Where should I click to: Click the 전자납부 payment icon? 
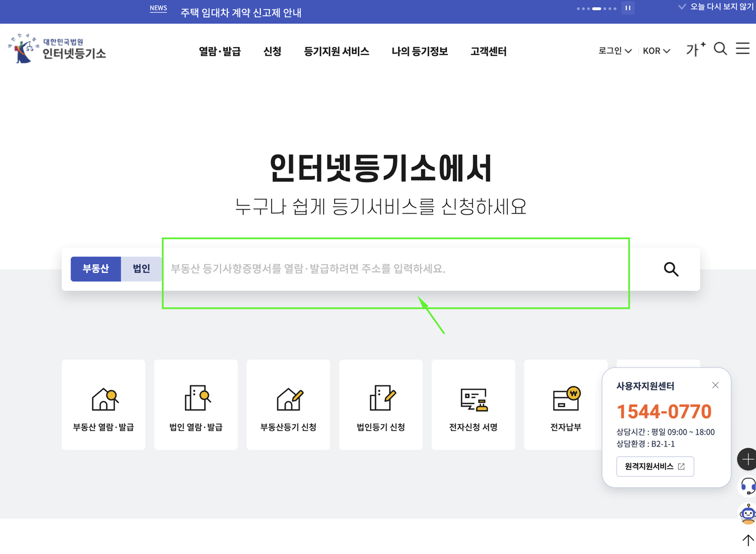pos(565,398)
